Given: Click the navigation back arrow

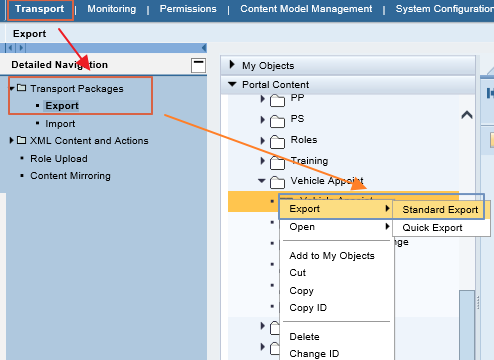Looking at the screenshot, I should 11,48.
